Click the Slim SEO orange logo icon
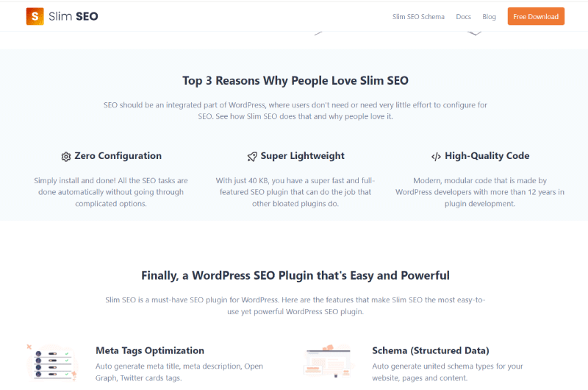Image resolution: width=588 pixels, height=390 pixels. coord(35,16)
